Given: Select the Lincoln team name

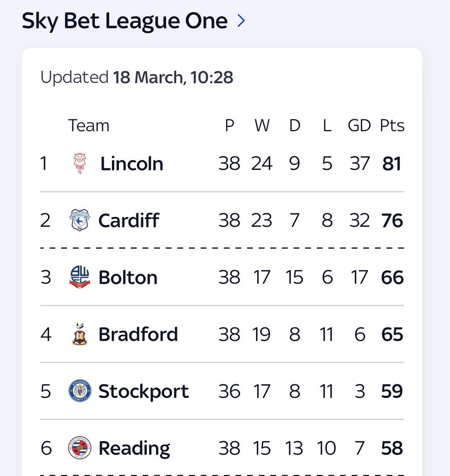Looking at the screenshot, I should click(132, 163).
